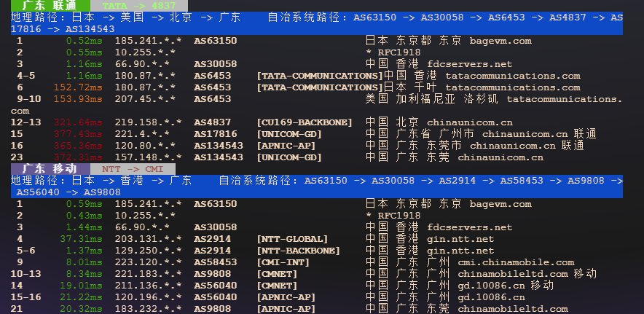Image resolution: width=644 pixels, height=314 pixels.
Task: Click IP 221.4.*.* in hop 15
Action: pos(142,134)
